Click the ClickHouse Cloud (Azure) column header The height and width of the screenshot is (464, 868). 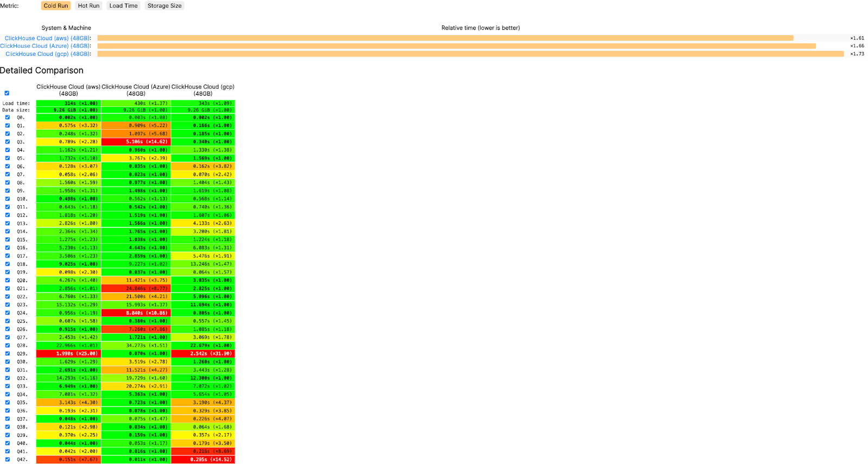pyautogui.click(x=136, y=90)
